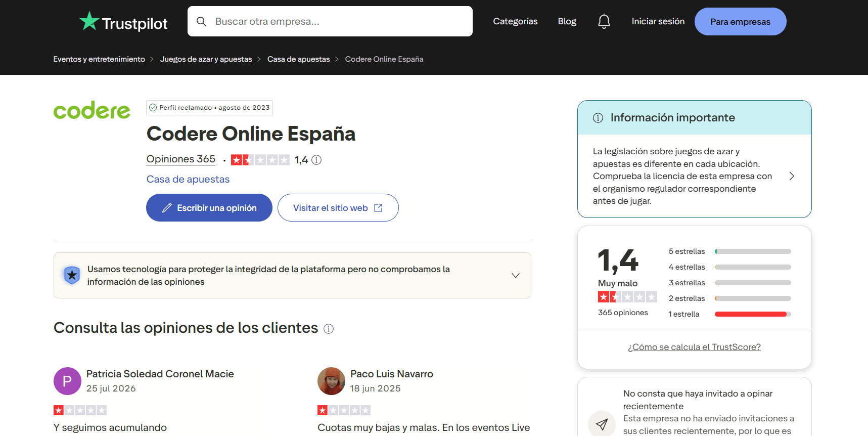The height and width of the screenshot is (436, 868).
Task: Click the search magnifier icon
Action: [201, 21]
